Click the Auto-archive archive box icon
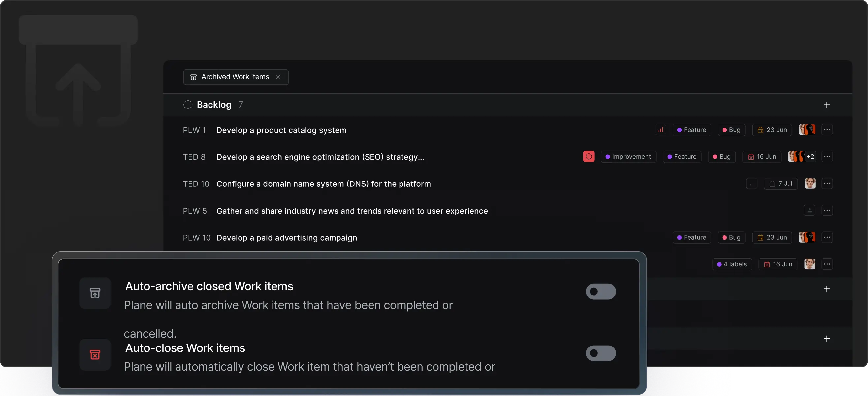Viewport: 868px width, 396px height. click(95, 293)
